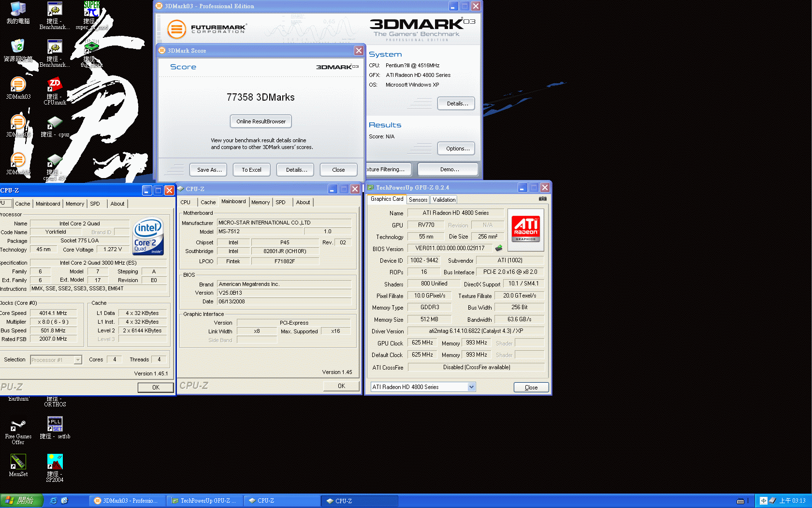Click the Texture Filtering... button
This screenshot has width=812, height=508.
pos(388,169)
